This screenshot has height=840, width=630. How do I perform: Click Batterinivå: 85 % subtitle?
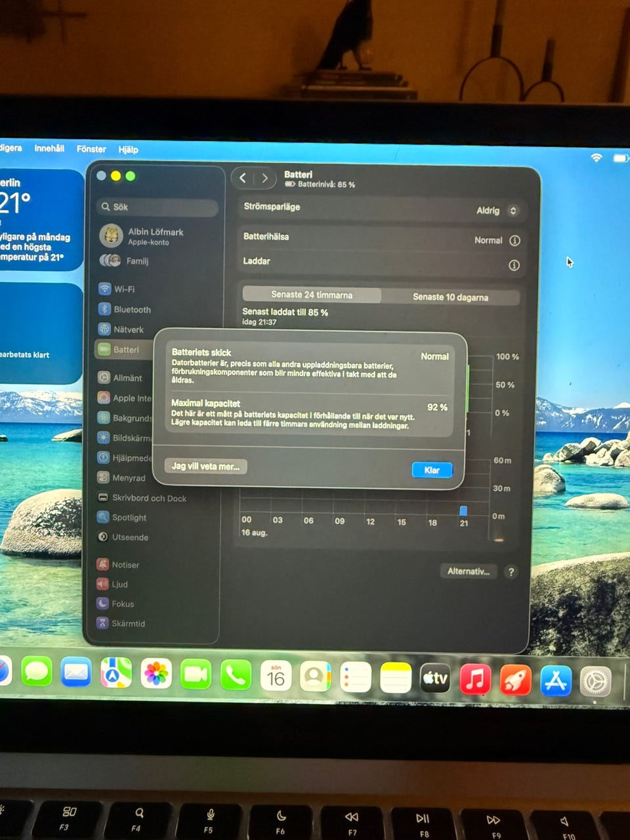(326, 184)
